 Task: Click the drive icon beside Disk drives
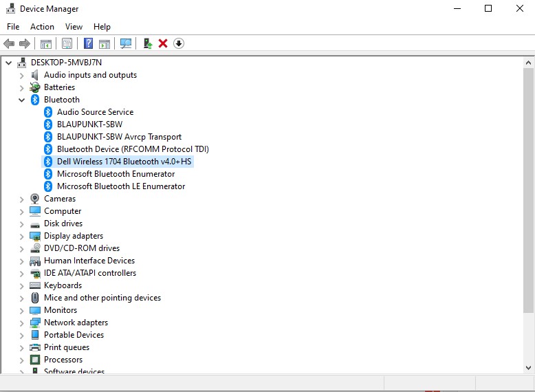coord(35,225)
